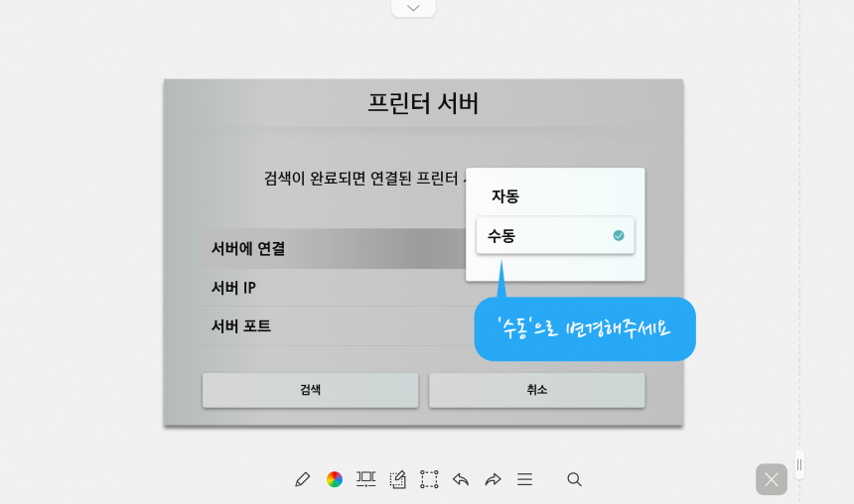Choose the dotted rectangle selection tool

[x=429, y=479]
